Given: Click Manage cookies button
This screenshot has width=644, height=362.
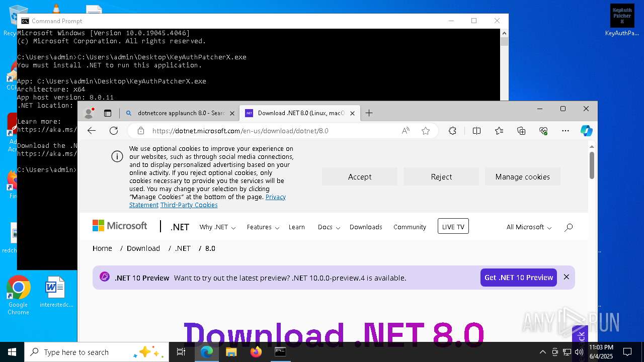Looking at the screenshot, I should (522, 176).
